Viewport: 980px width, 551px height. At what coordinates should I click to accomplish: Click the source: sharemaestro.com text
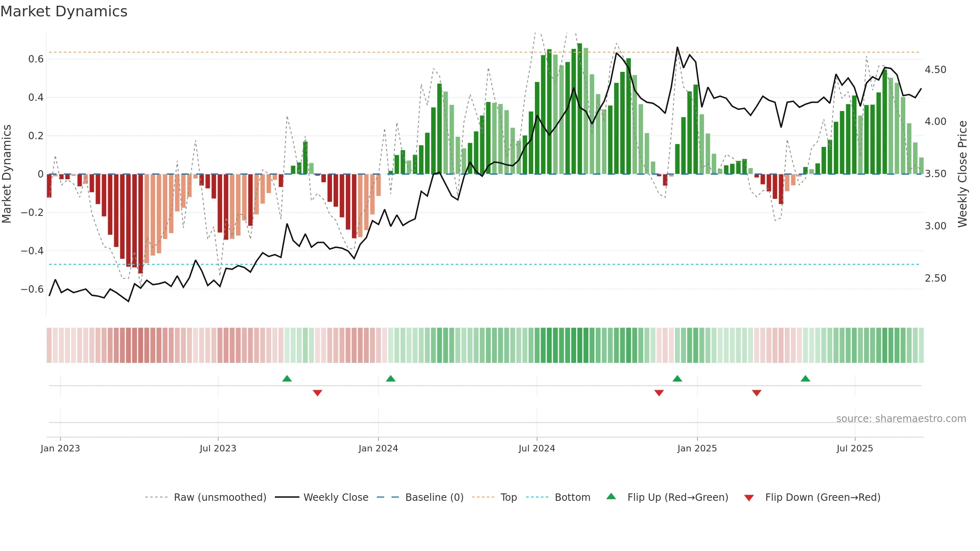pyautogui.click(x=901, y=418)
